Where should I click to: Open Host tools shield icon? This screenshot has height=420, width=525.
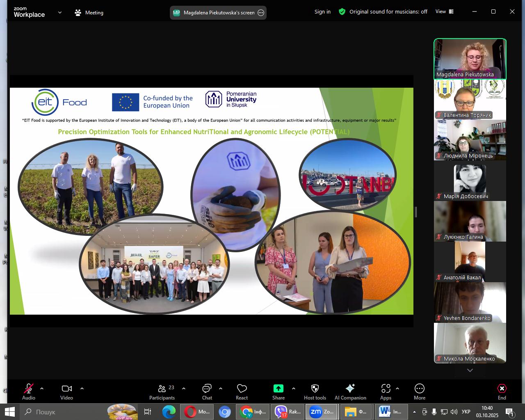[315, 389]
